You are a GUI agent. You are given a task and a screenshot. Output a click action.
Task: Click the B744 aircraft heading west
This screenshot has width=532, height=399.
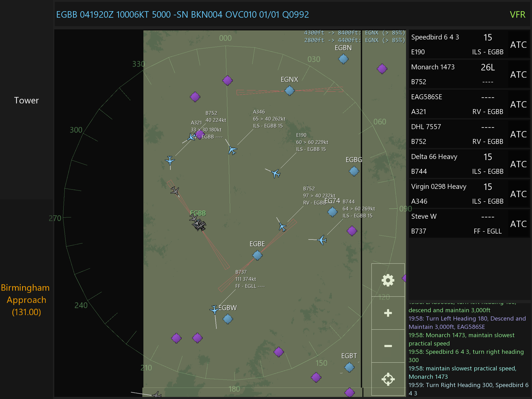click(322, 240)
